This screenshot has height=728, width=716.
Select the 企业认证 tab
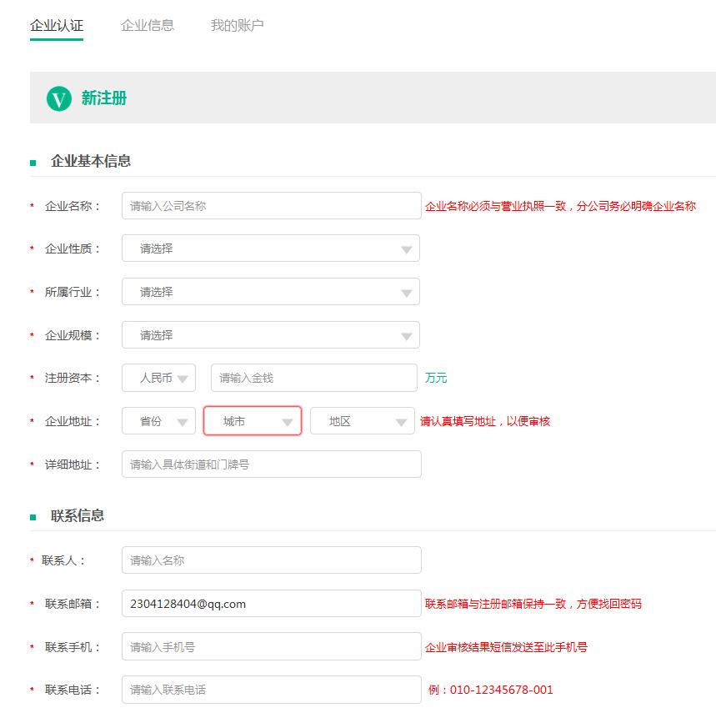(x=57, y=25)
